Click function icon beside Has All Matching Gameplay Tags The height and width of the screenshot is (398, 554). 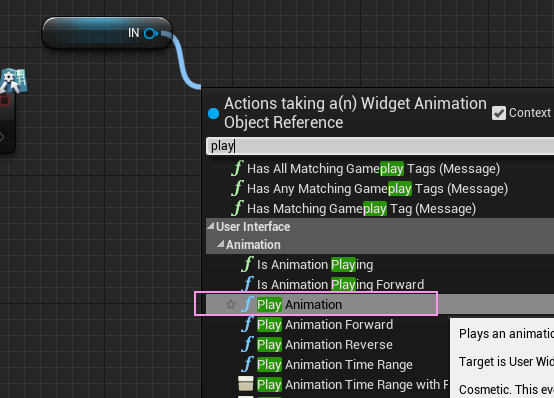pyautogui.click(x=237, y=168)
